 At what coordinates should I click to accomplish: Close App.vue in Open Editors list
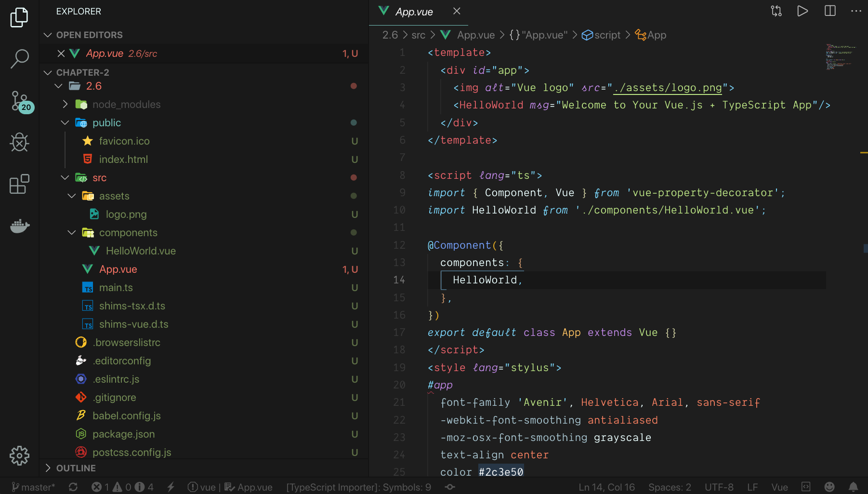61,53
